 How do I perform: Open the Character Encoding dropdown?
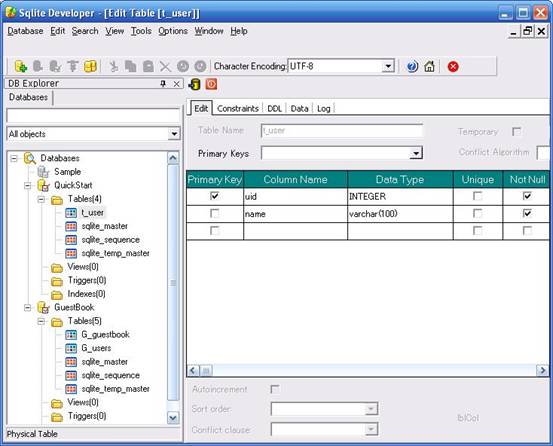(x=388, y=66)
